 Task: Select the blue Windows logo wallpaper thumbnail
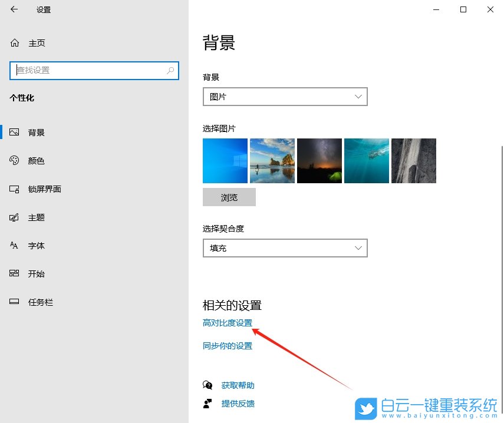pos(225,160)
